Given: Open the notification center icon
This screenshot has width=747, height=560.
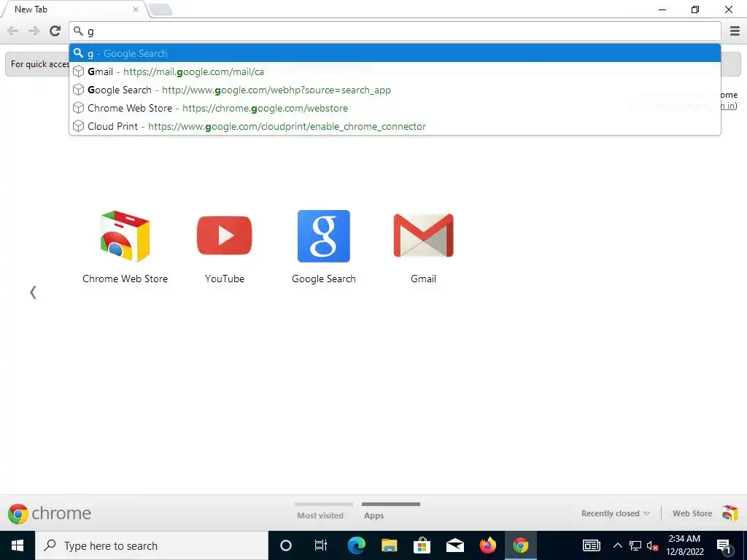Looking at the screenshot, I should pyautogui.click(x=724, y=546).
